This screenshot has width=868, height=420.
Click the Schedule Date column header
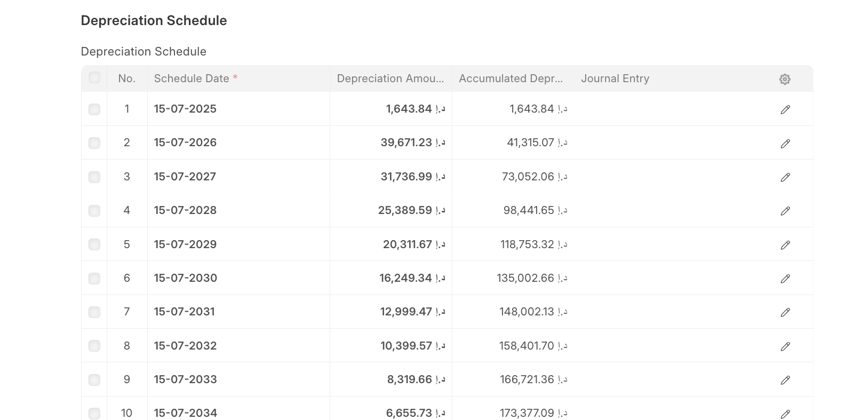[238, 78]
